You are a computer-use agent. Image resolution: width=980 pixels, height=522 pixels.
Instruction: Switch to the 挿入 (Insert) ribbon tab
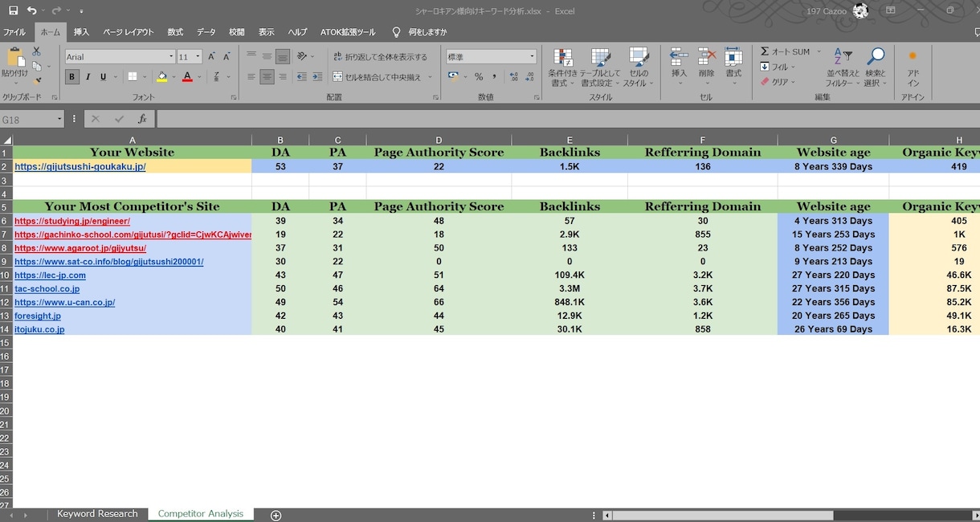[81, 32]
